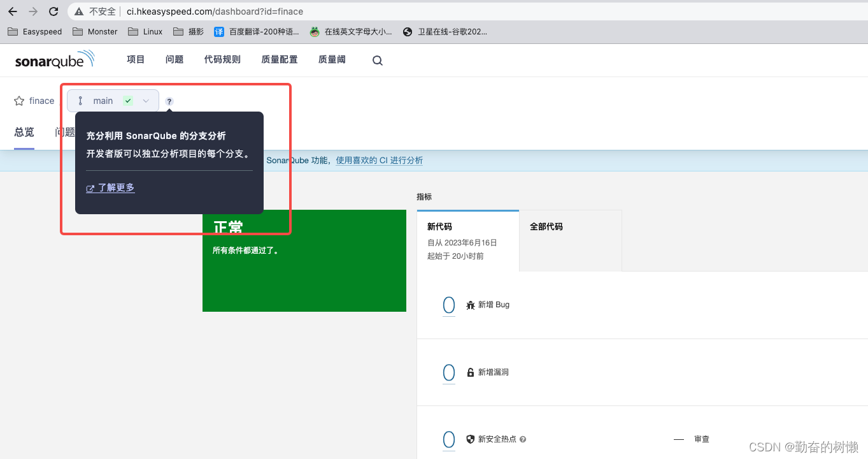Open the main branch dropdown

[113, 101]
